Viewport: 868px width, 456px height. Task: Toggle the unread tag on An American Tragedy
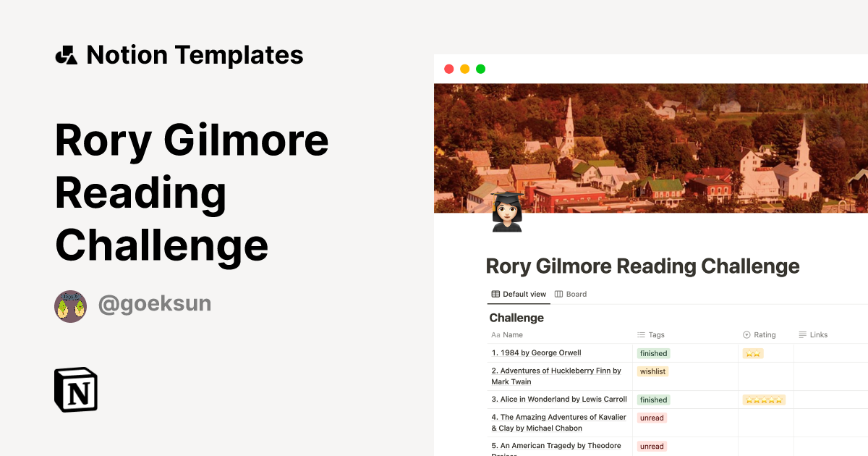pos(652,446)
